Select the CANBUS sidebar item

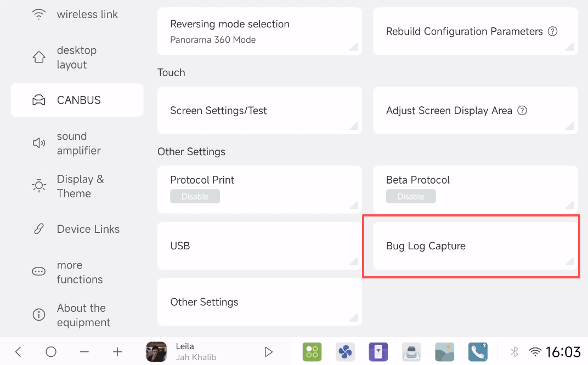77,100
